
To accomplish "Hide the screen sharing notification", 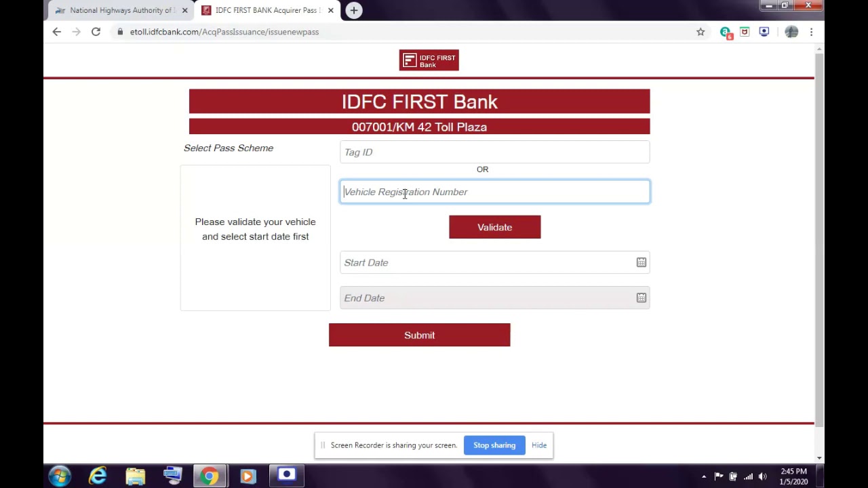I will [539, 445].
